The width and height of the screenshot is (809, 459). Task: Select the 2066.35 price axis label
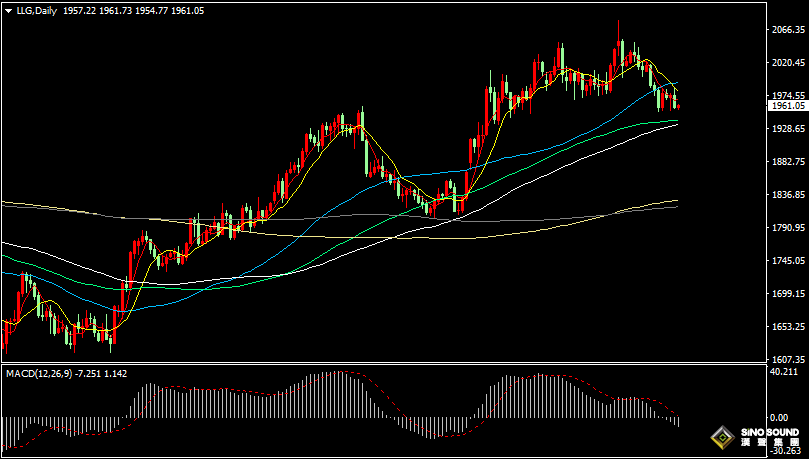click(x=788, y=30)
